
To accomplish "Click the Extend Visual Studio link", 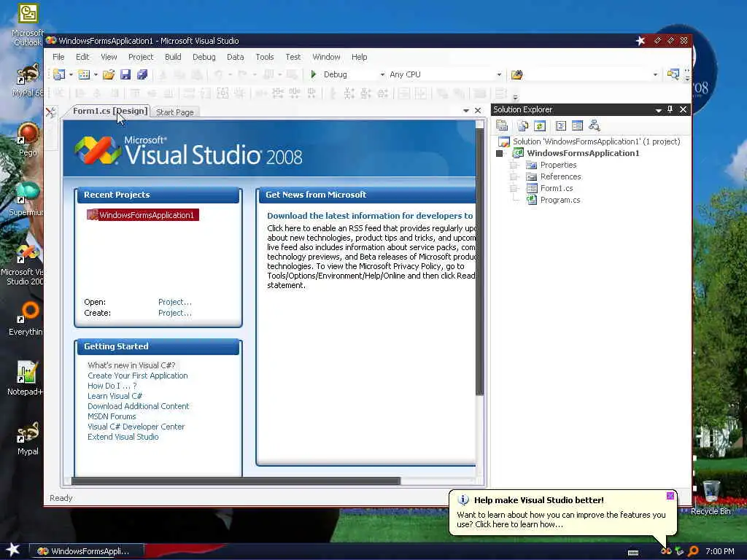I will click(123, 437).
